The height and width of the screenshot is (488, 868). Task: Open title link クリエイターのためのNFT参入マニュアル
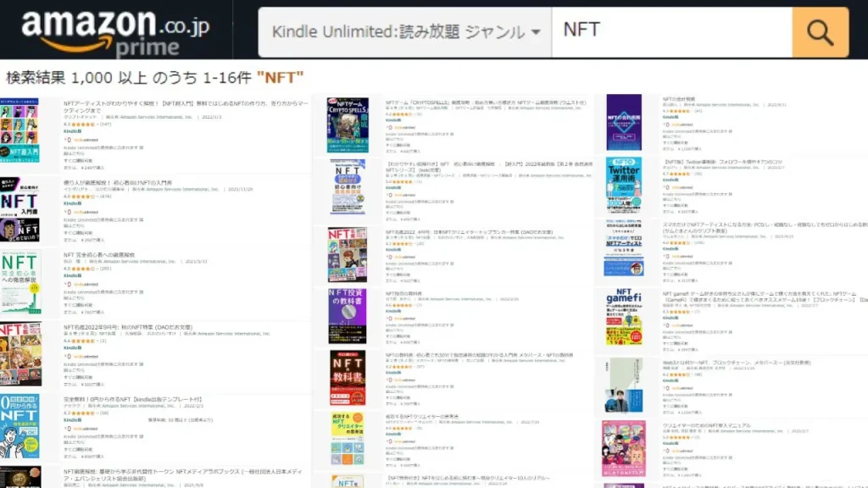pyautogui.click(x=706, y=425)
